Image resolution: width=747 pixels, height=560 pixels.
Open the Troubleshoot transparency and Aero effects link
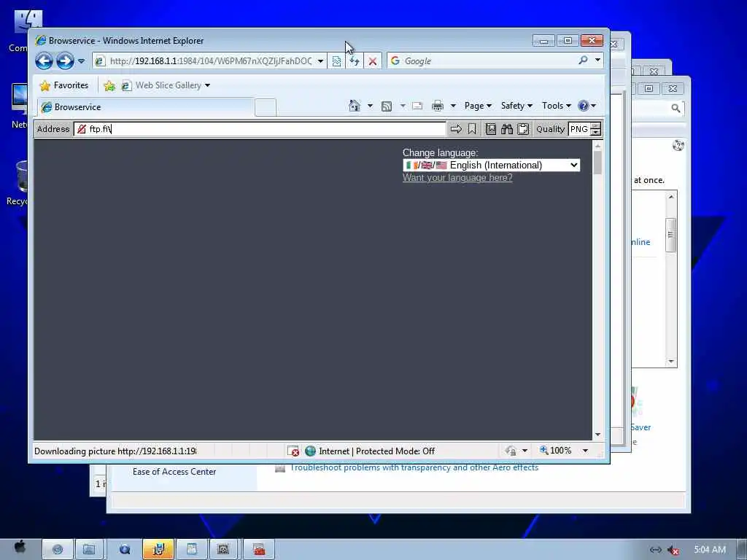coord(414,468)
